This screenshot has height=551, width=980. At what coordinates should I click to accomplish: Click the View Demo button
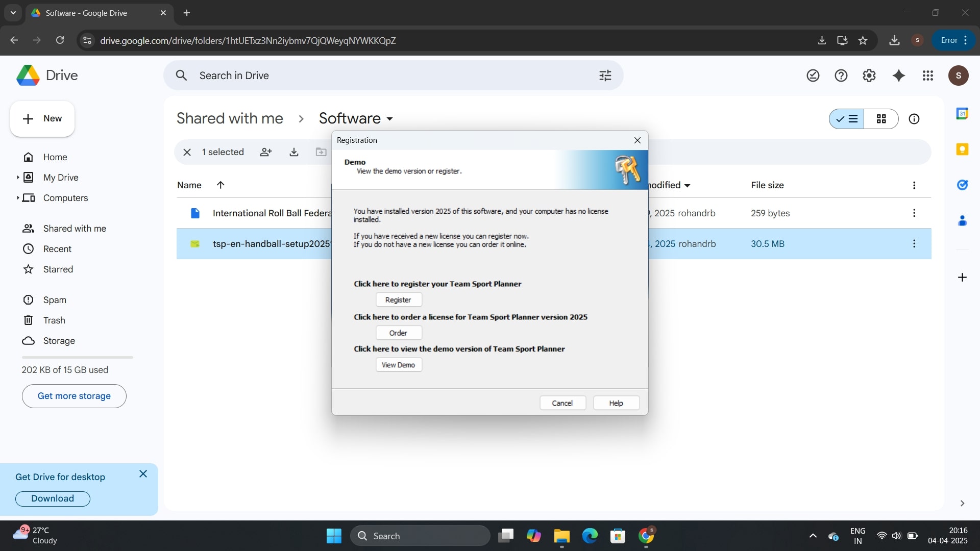pos(399,365)
